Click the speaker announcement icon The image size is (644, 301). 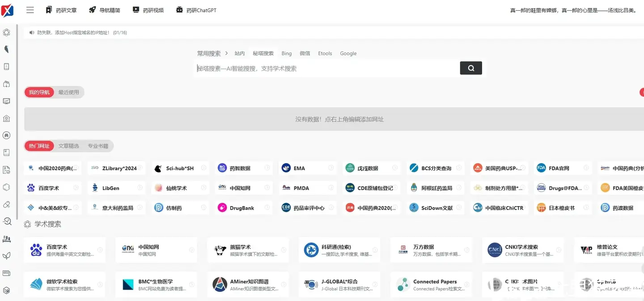pos(32,33)
